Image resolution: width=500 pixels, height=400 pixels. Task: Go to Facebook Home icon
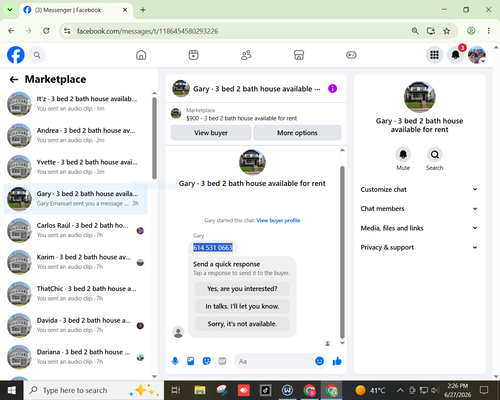point(141,55)
